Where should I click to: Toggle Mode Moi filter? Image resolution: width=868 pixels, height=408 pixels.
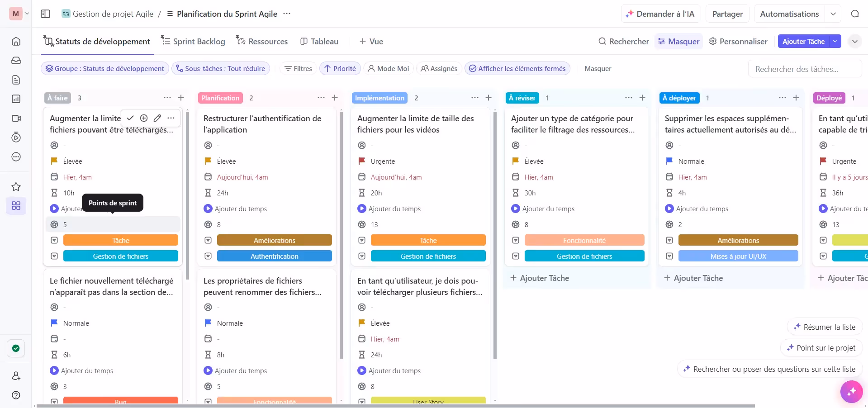click(x=388, y=69)
